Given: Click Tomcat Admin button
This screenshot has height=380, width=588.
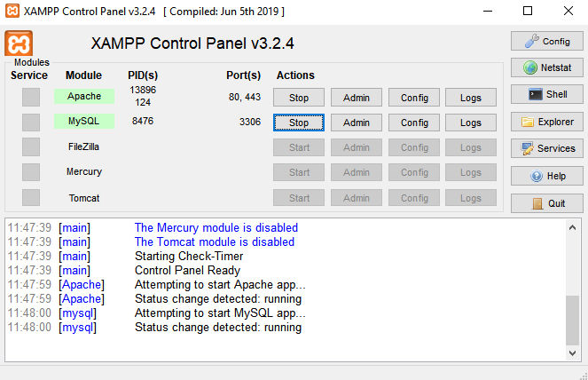Looking at the screenshot, I should click(357, 197).
